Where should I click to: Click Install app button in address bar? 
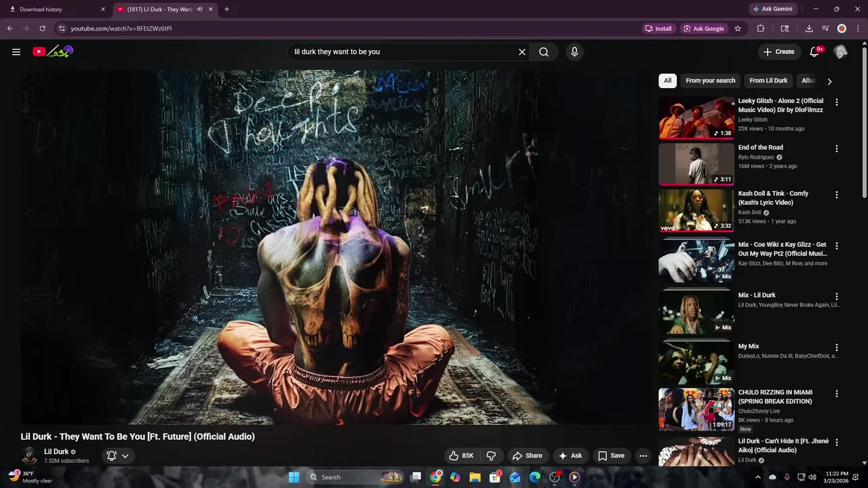click(658, 28)
